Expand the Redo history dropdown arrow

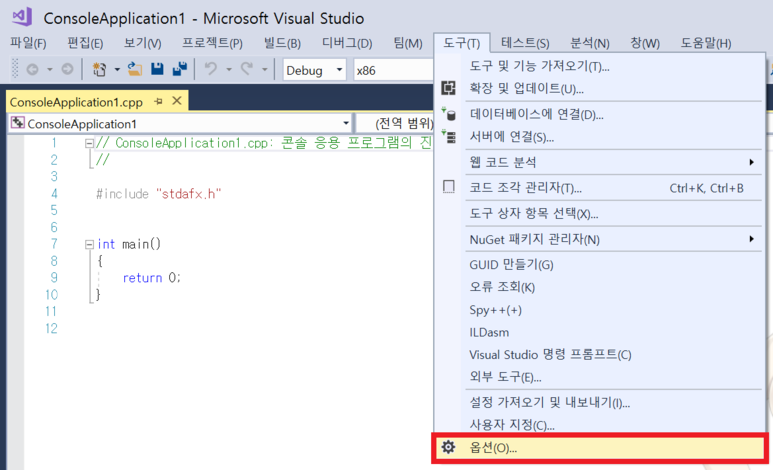coord(265,70)
